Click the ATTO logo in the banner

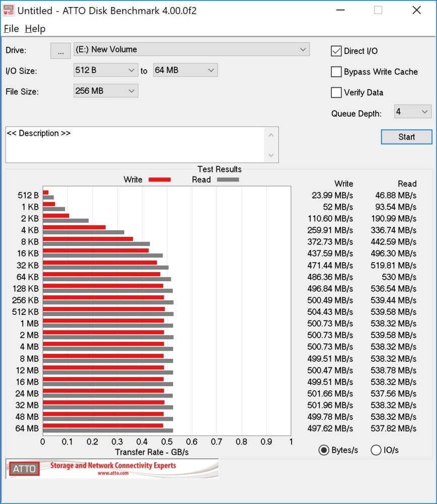[24, 469]
